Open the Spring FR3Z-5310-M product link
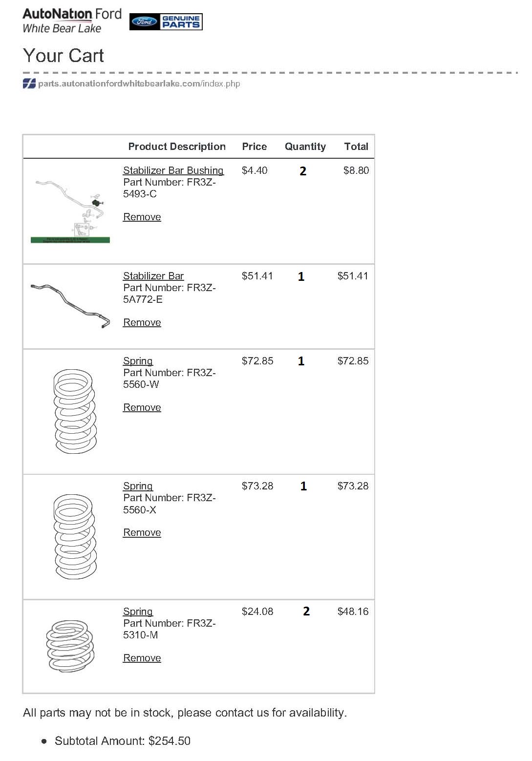 pos(138,612)
